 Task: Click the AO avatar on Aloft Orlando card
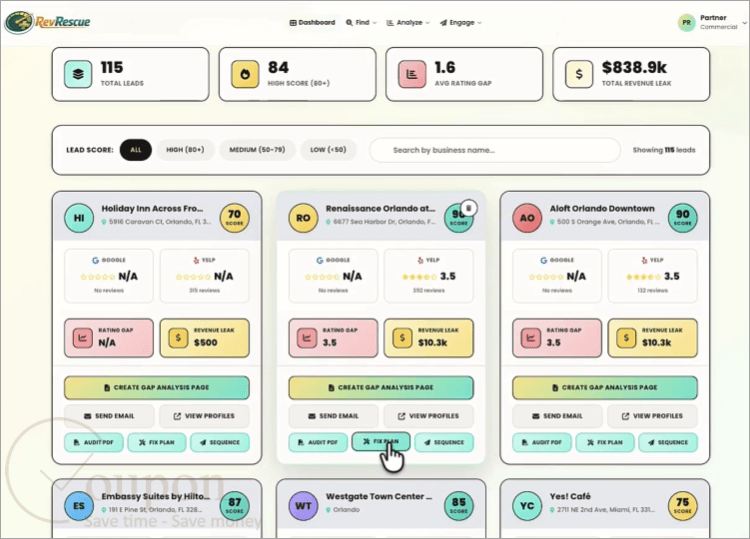[x=527, y=218]
